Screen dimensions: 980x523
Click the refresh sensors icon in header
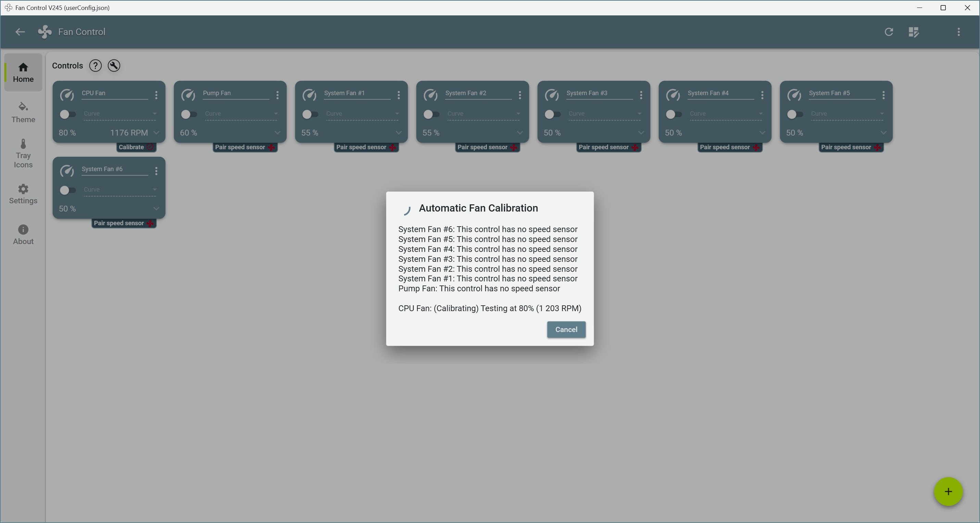889,32
